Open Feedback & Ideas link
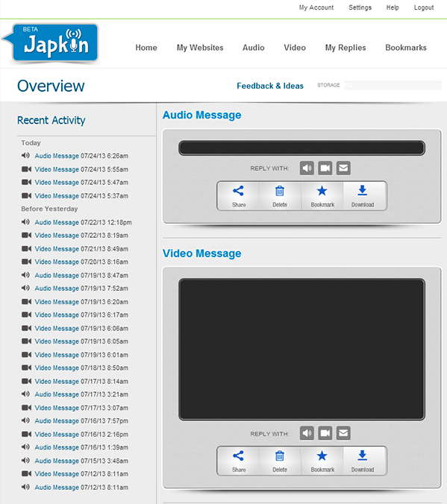447x504 pixels. (270, 86)
